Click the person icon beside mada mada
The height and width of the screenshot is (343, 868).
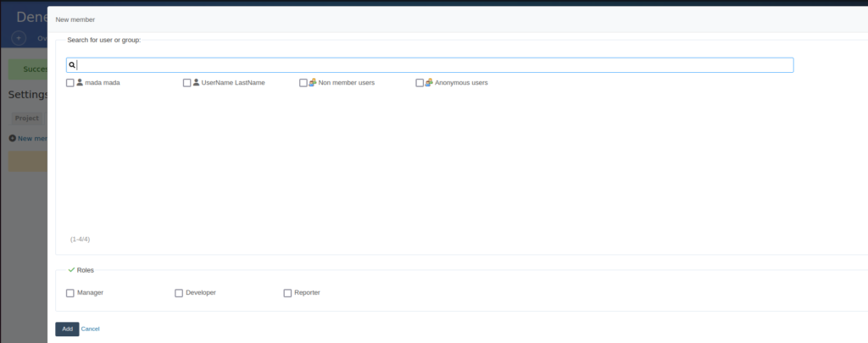tap(80, 83)
